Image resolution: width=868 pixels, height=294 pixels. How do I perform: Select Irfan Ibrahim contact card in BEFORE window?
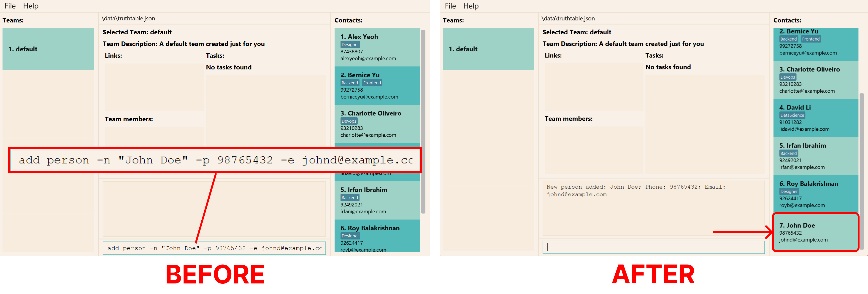click(377, 201)
